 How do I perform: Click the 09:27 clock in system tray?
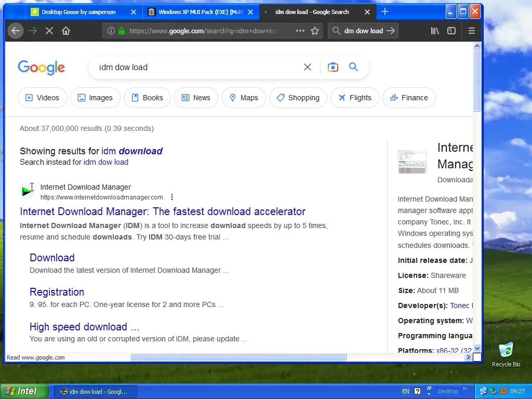point(517,391)
